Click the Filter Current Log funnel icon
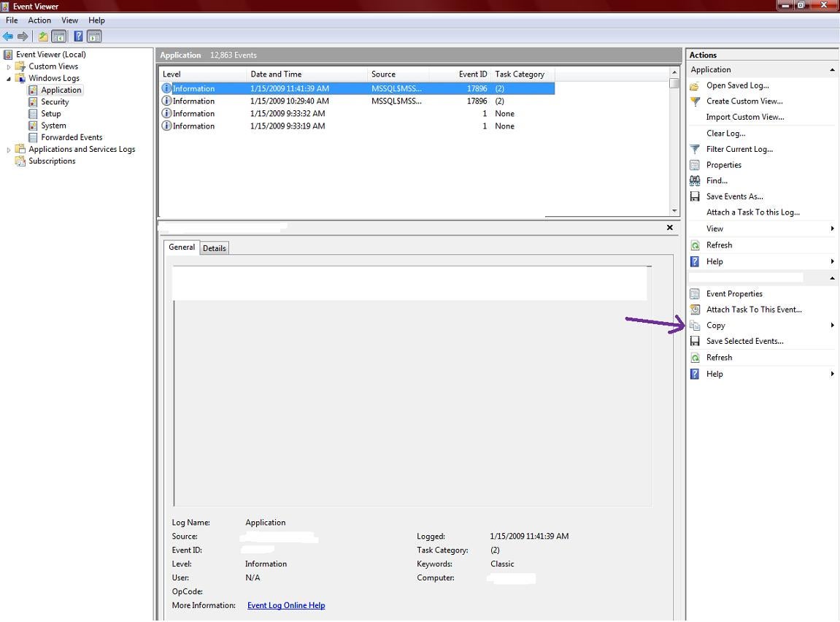The width and height of the screenshot is (840, 622). click(695, 150)
